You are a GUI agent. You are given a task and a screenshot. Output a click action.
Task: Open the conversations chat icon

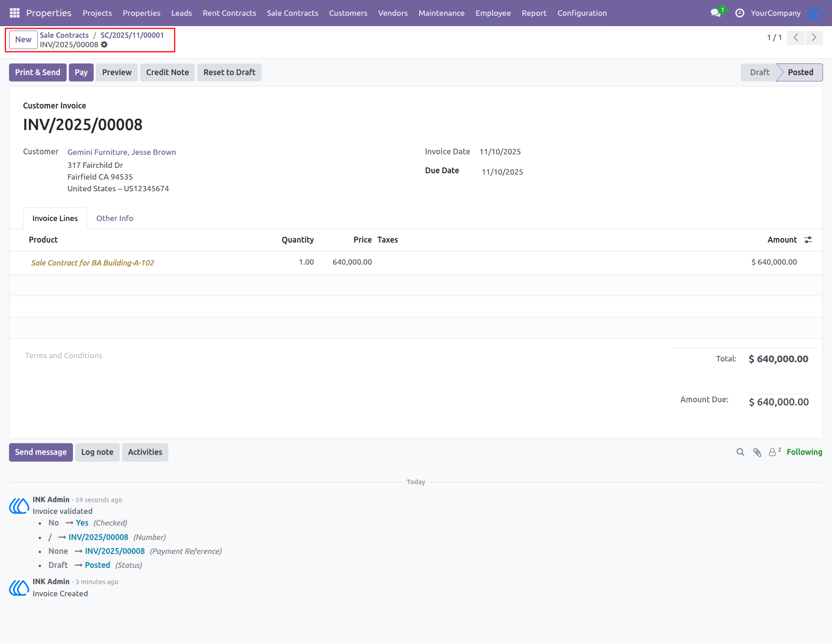pos(715,13)
